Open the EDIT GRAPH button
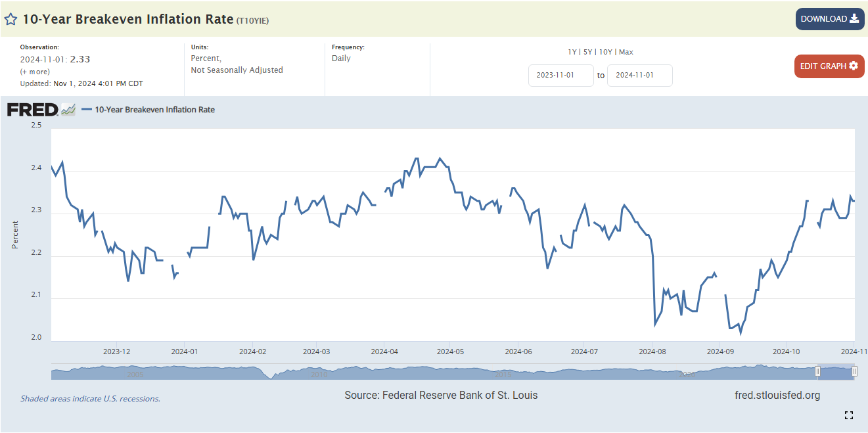 coord(829,66)
